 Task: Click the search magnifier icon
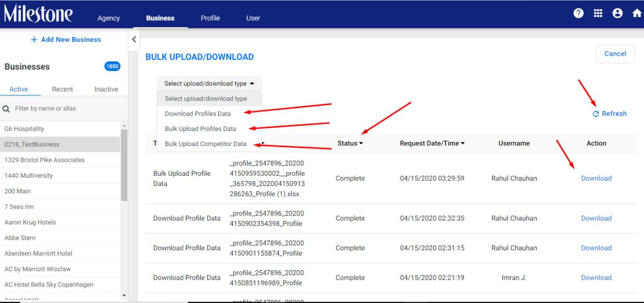(7, 108)
